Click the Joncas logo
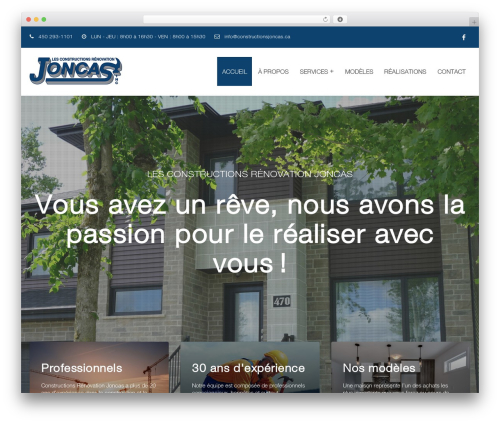 click(x=76, y=71)
